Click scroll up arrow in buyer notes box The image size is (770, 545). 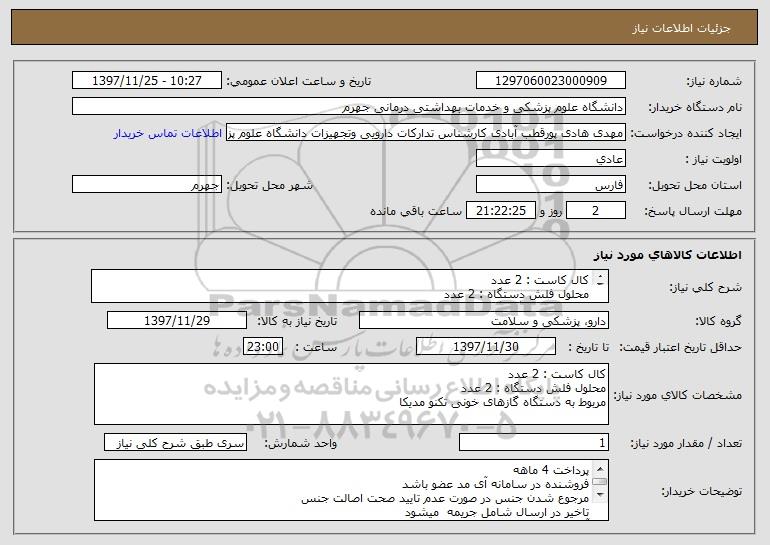pyautogui.click(x=600, y=468)
